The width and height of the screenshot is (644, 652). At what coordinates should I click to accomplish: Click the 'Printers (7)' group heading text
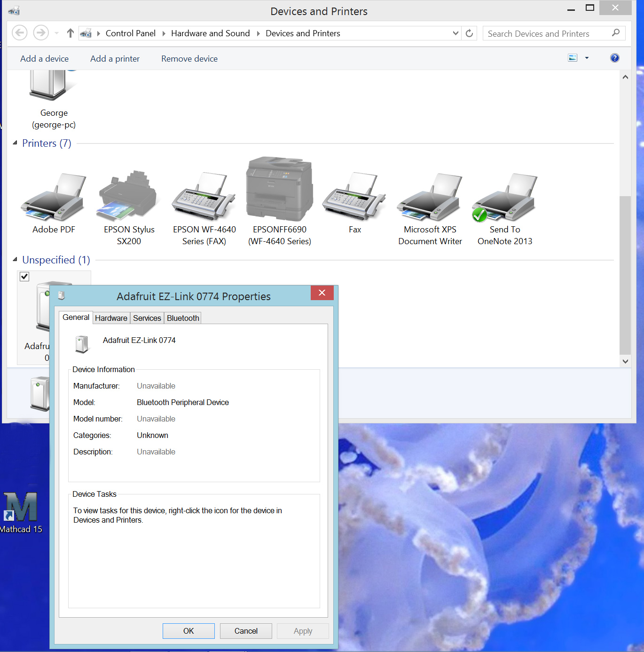pos(47,143)
